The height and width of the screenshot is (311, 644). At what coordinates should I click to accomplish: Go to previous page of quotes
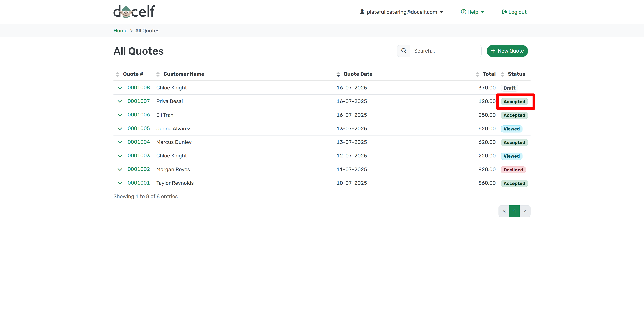tap(504, 211)
